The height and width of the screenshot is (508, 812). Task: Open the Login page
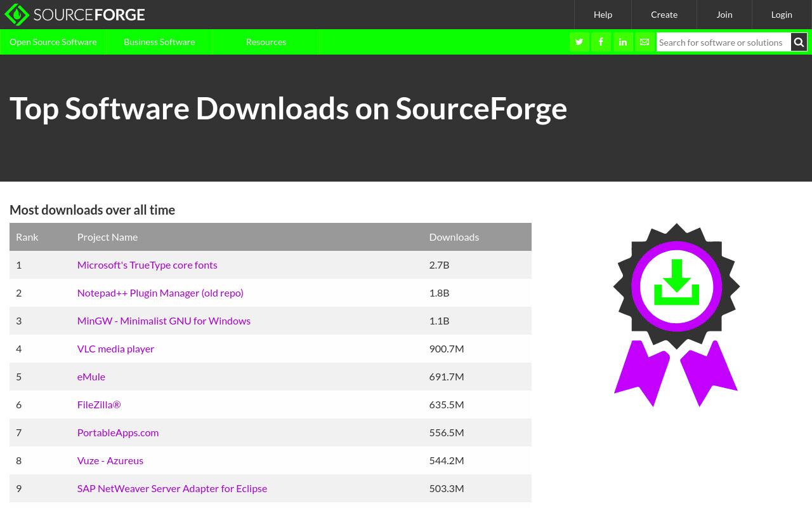pyautogui.click(x=782, y=15)
